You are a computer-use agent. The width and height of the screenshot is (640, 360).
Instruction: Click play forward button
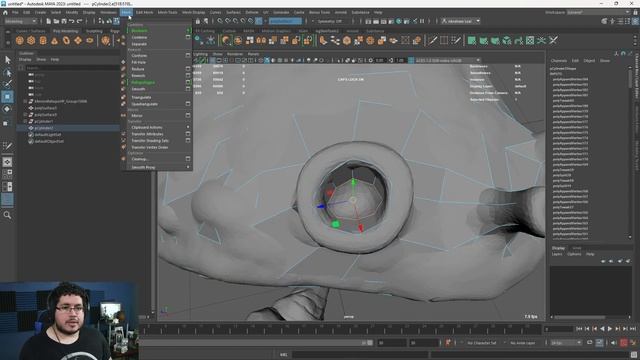(610, 329)
